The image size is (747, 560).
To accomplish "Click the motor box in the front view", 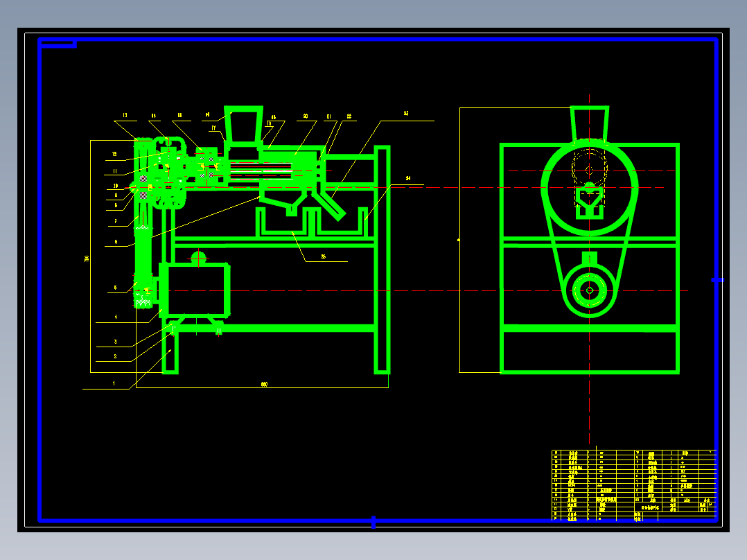I will (x=195, y=290).
